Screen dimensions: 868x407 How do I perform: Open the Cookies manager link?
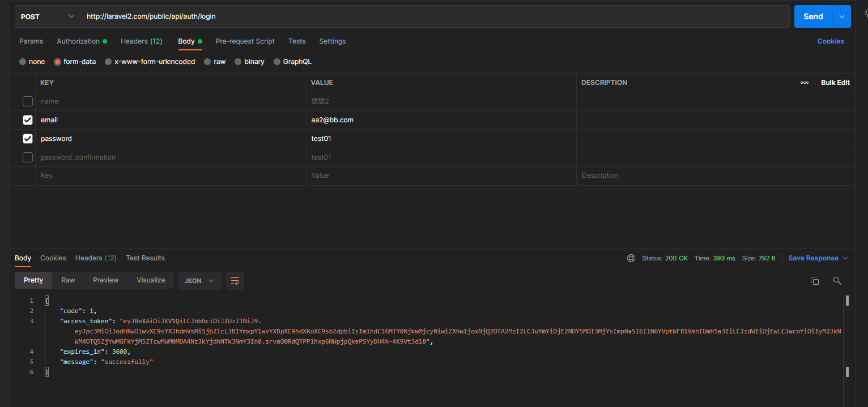pos(831,41)
